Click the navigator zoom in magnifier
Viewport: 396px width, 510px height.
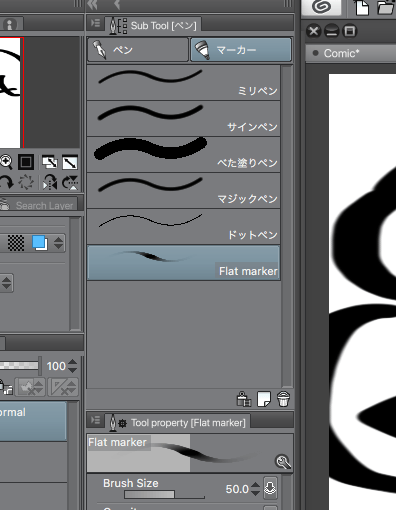[x=6, y=162]
